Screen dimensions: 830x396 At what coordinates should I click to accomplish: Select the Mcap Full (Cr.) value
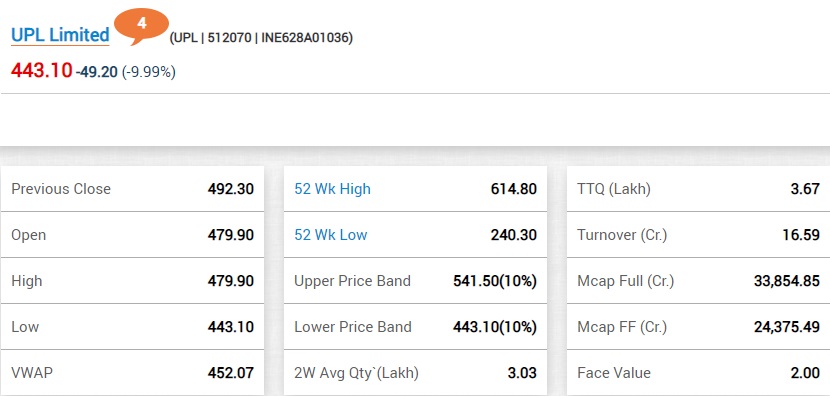click(787, 281)
